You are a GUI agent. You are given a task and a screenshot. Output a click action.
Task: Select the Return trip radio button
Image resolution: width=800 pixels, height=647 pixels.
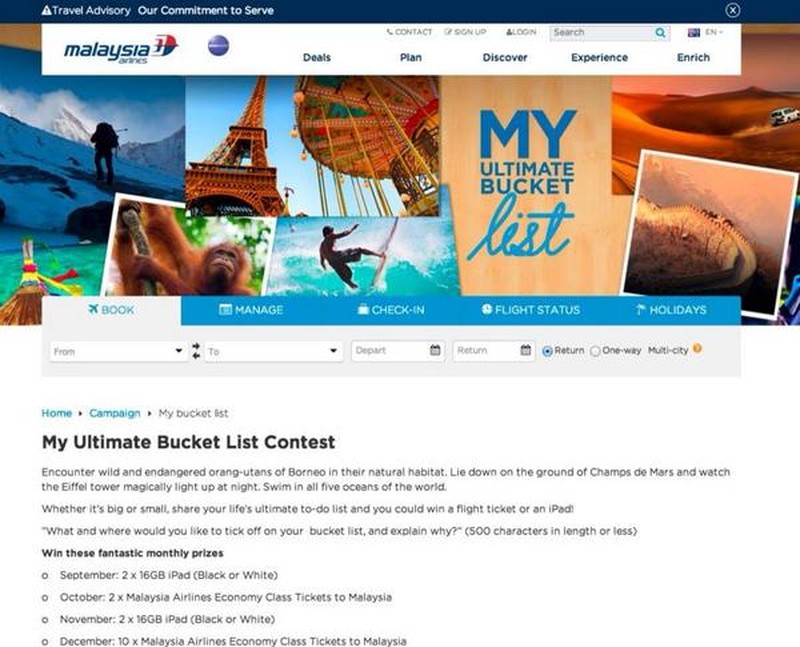click(x=547, y=351)
